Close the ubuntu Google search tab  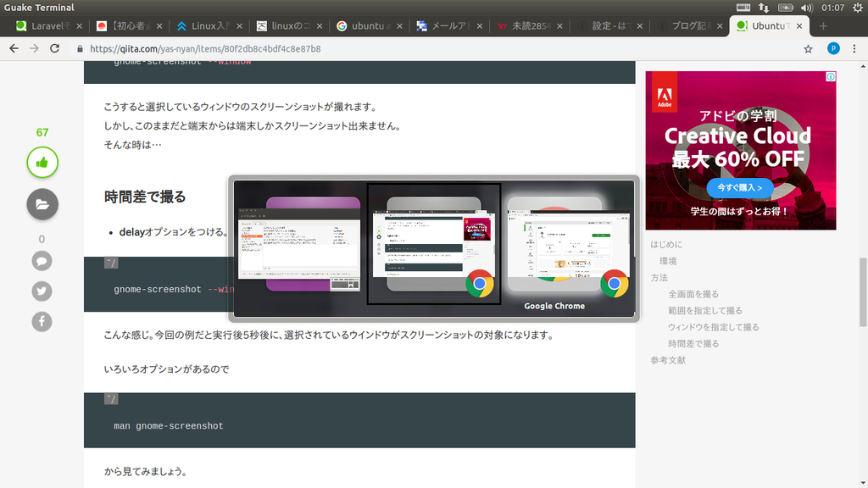(x=399, y=26)
